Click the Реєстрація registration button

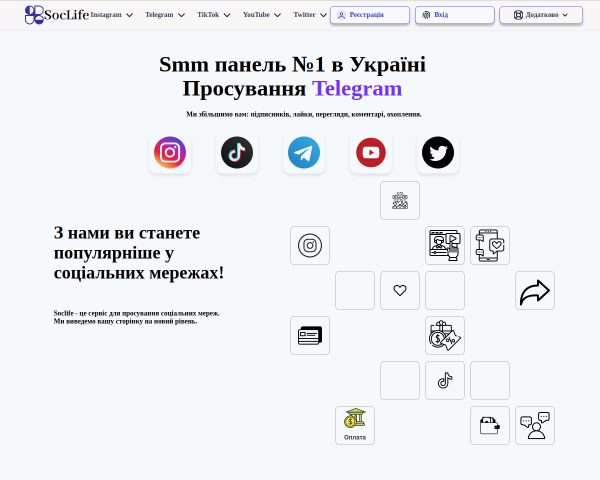370,15
